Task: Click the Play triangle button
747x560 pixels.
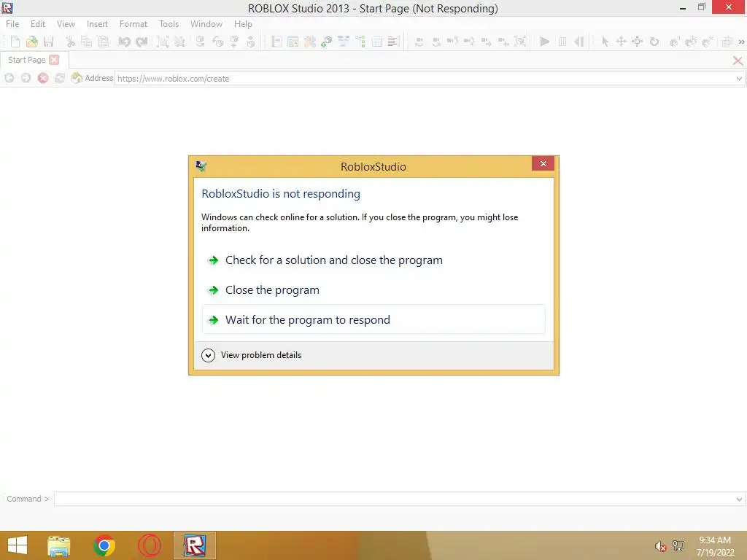Action: point(544,42)
